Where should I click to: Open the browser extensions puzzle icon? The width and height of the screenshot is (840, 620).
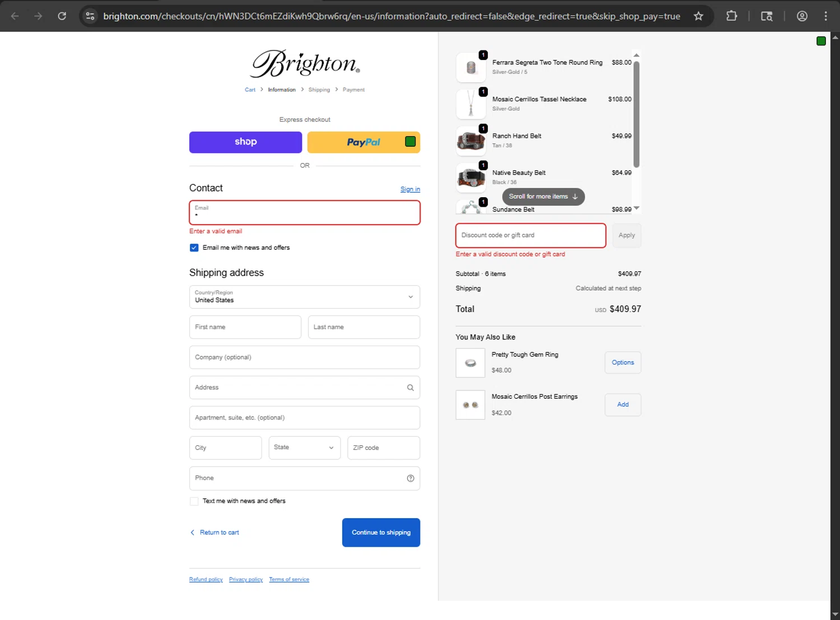(731, 16)
